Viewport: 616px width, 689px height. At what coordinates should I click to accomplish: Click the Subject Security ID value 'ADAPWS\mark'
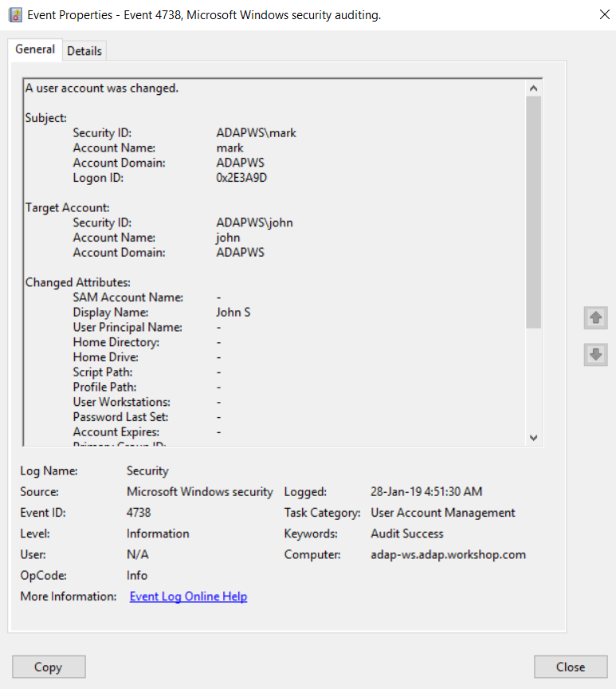tap(256, 133)
